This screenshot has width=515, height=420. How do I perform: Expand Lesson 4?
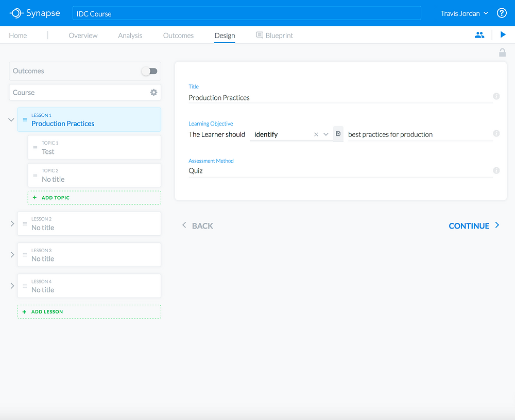click(12, 286)
